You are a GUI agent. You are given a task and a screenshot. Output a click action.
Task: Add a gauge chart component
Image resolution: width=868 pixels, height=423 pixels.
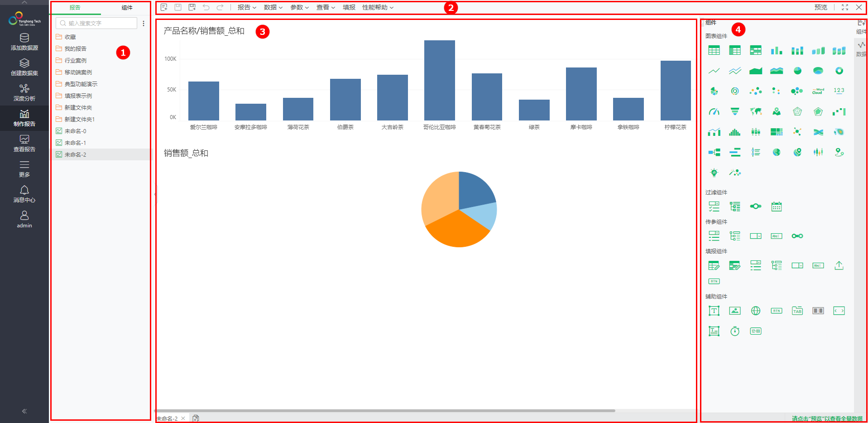point(714,111)
